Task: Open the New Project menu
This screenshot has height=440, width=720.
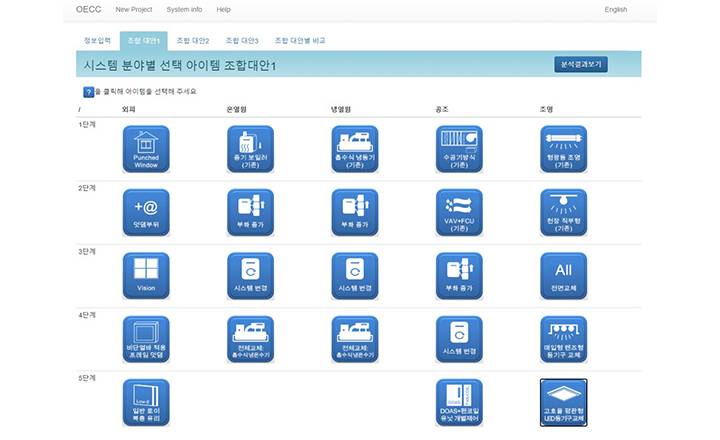Action: point(135,9)
